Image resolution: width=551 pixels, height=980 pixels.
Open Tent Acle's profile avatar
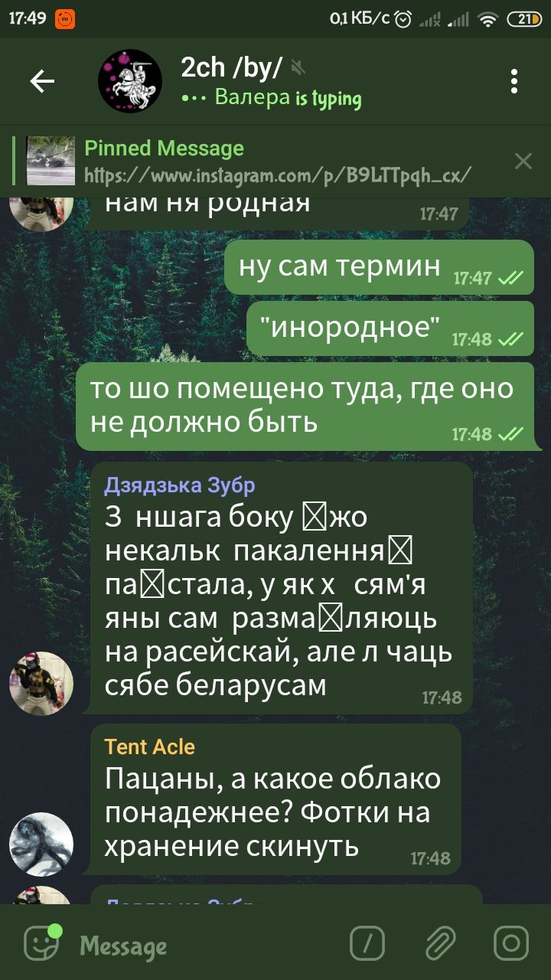pos(41,844)
